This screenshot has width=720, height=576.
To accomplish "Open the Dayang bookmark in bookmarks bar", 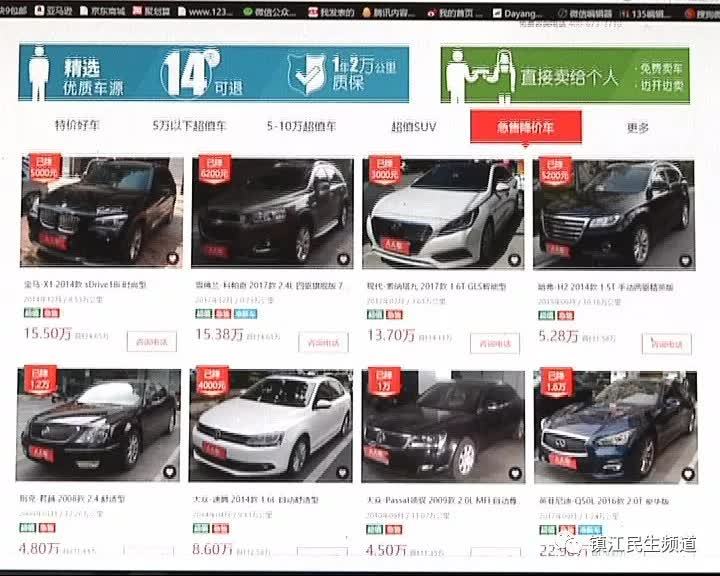I will click(517, 13).
